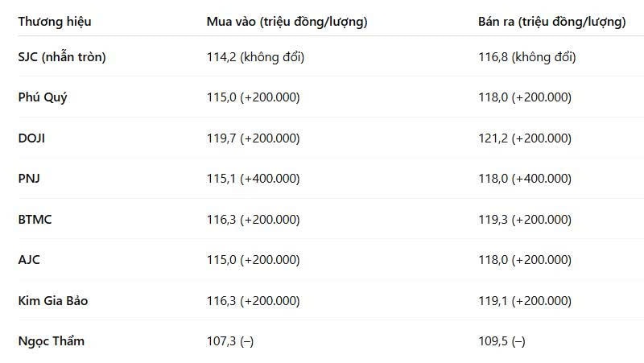Select Kim Gia Bảo sell price 119,1

[493, 300]
